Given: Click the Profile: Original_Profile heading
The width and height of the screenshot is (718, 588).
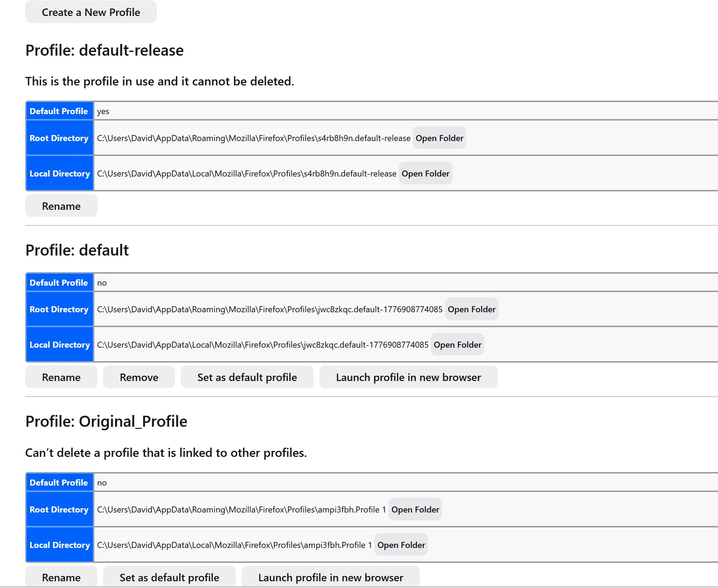Looking at the screenshot, I should click(106, 421).
